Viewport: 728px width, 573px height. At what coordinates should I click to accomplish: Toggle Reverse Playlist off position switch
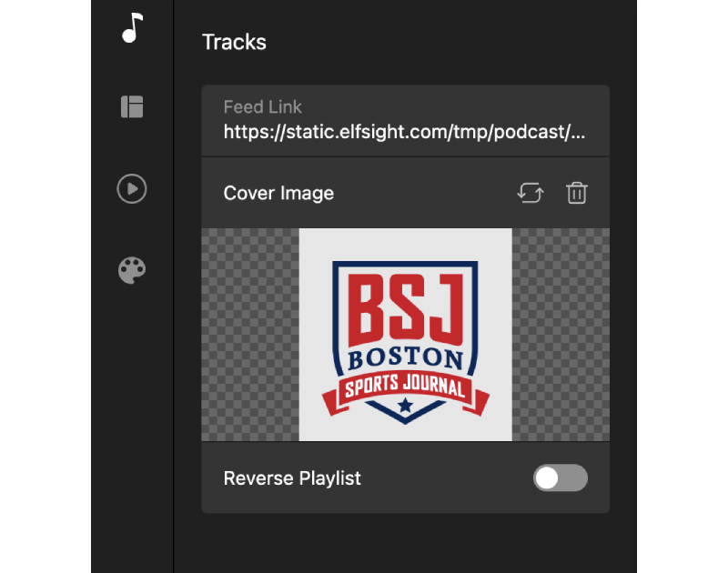(x=560, y=477)
